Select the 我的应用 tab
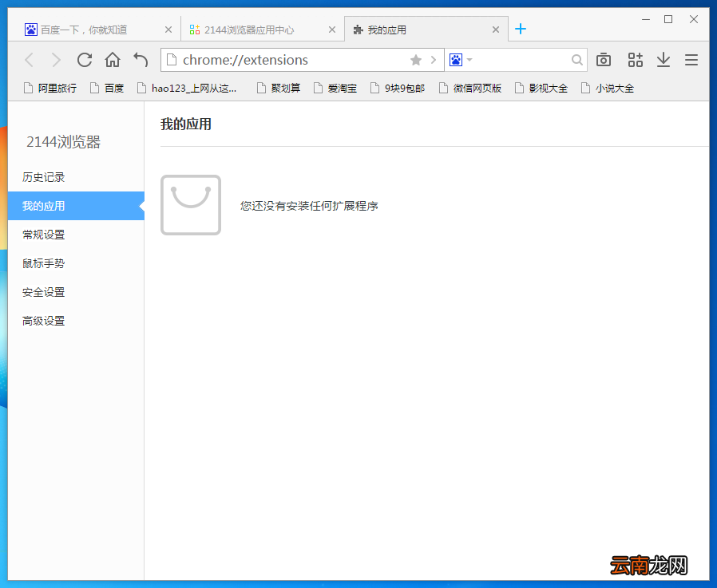Image resolution: width=717 pixels, height=588 pixels. pyautogui.click(x=426, y=30)
